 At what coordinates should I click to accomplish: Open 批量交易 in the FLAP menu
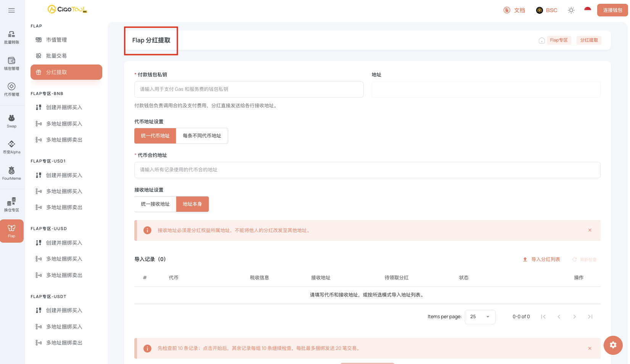pos(66,56)
